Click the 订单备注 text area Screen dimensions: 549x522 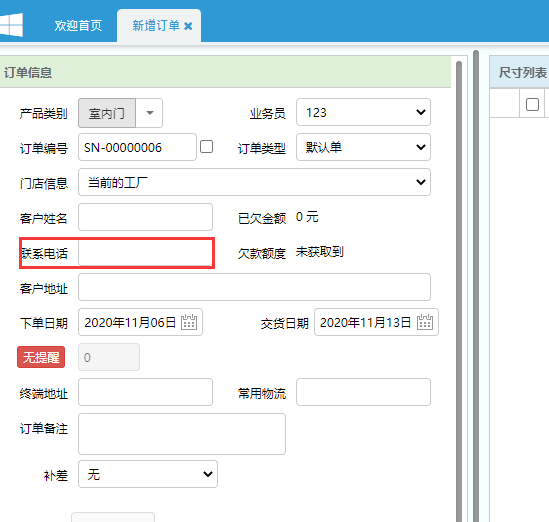(x=182, y=434)
